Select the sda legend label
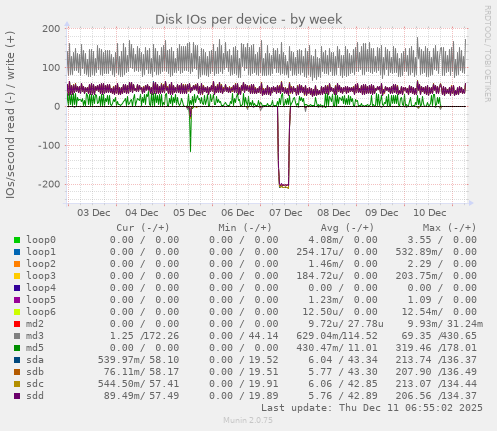Viewport: 497px width, 431px height. (35, 360)
